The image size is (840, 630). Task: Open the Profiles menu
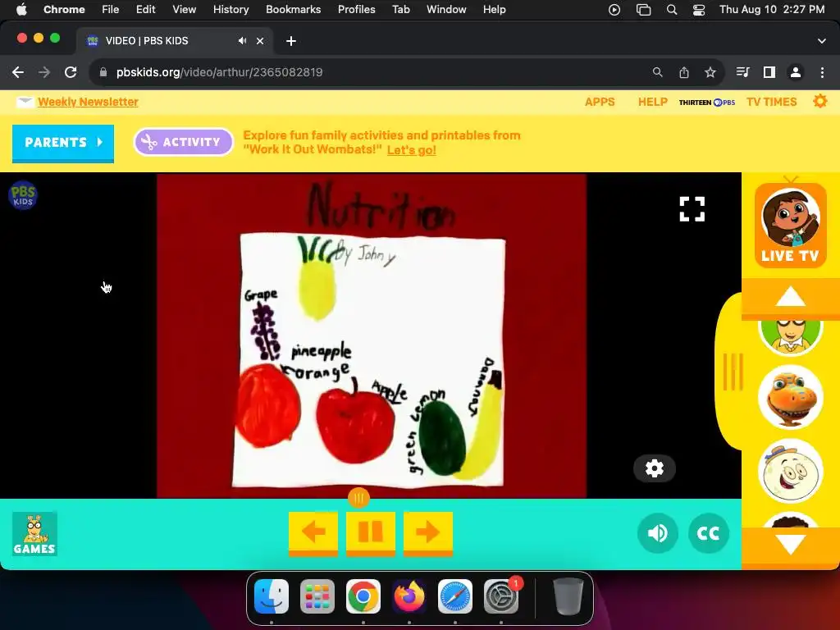coord(356,9)
